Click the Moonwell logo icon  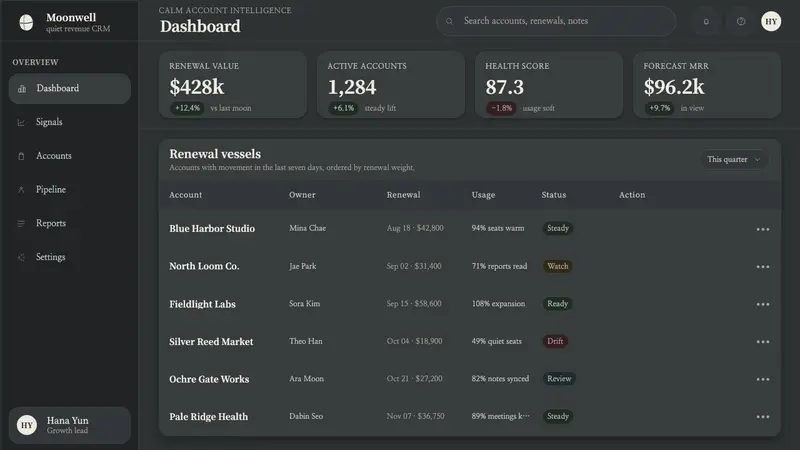coord(26,22)
